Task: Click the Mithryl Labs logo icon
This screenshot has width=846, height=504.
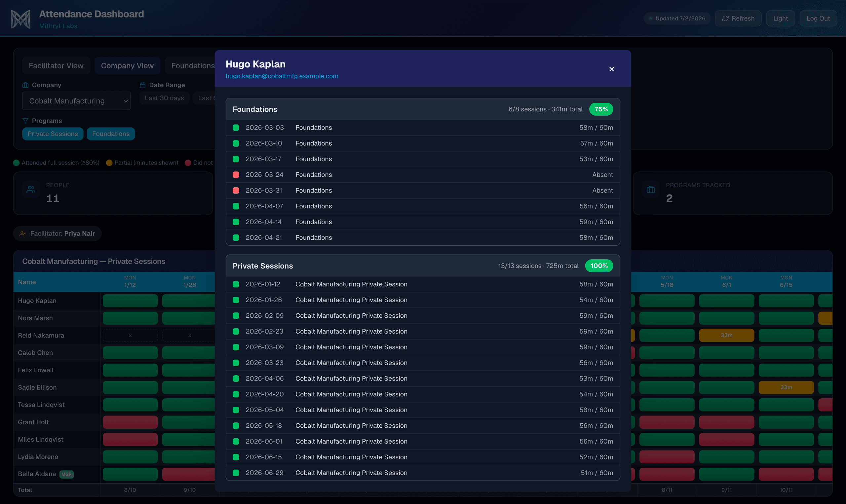Action: point(21,19)
